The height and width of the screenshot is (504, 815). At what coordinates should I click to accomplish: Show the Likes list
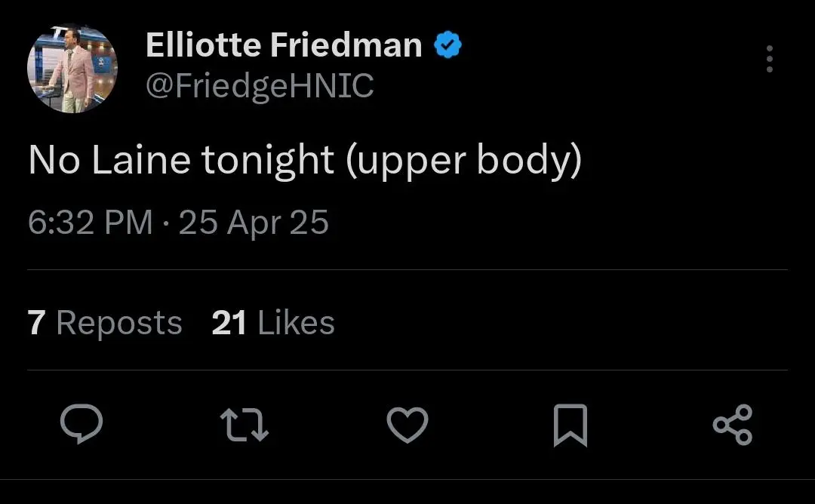pyautogui.click(x=273, y=323)
